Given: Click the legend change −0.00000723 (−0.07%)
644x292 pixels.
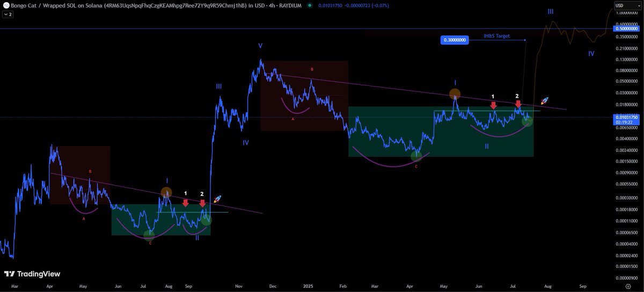Looking at the screenshot, I should click(367, 5).
